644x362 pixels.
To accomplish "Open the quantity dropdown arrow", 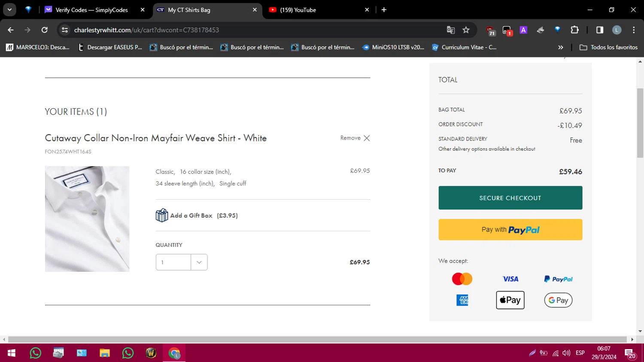I will pos(199,262).
